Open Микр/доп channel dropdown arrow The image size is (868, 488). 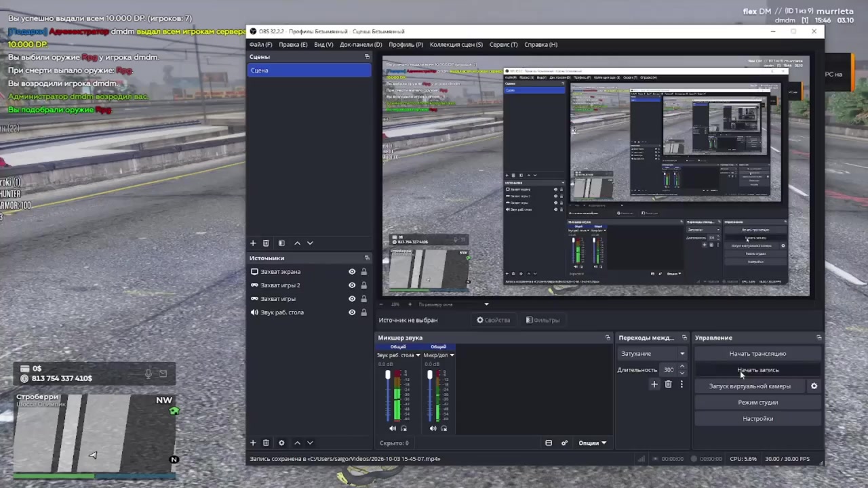tap(452, 355)
